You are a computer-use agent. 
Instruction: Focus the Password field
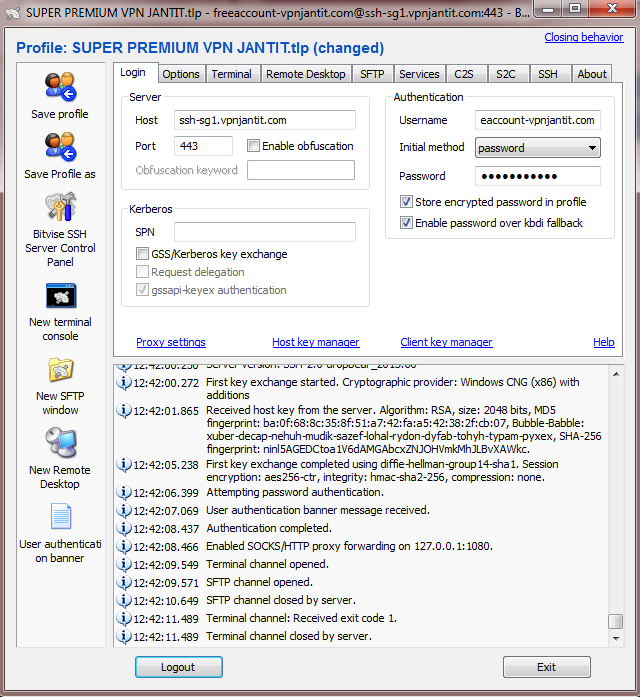tap(538, 176)
